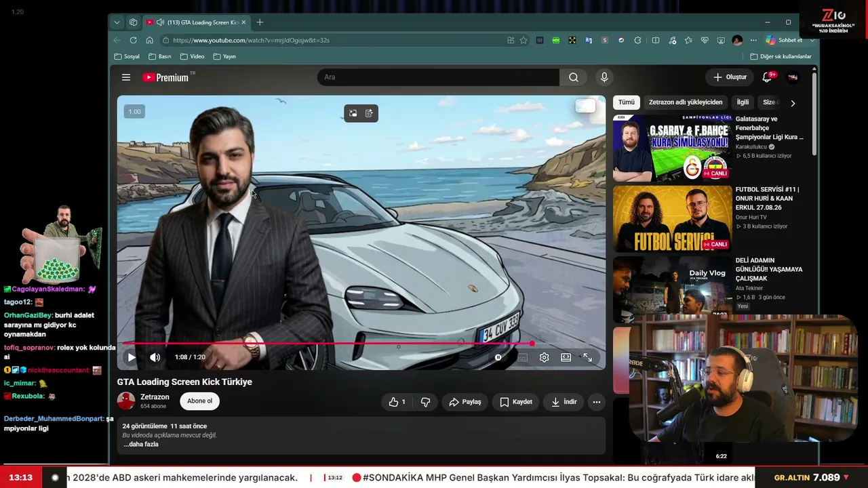Open browser extensions puzzle icon
Viewport: 868px width, 488px height.
(637, 41)
